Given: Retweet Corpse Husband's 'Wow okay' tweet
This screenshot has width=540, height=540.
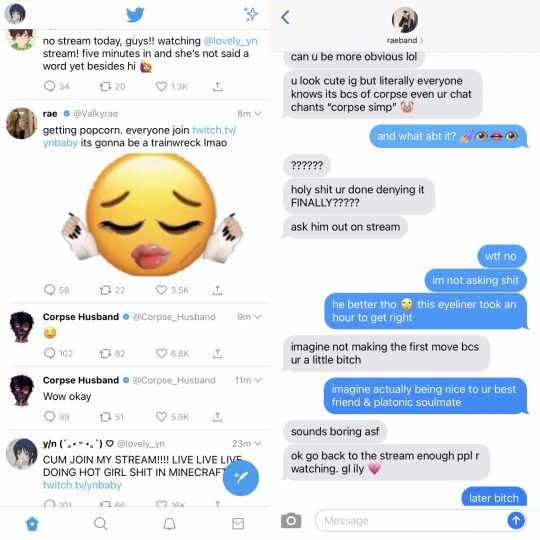Looking at the screenshot, I should 105,417.
